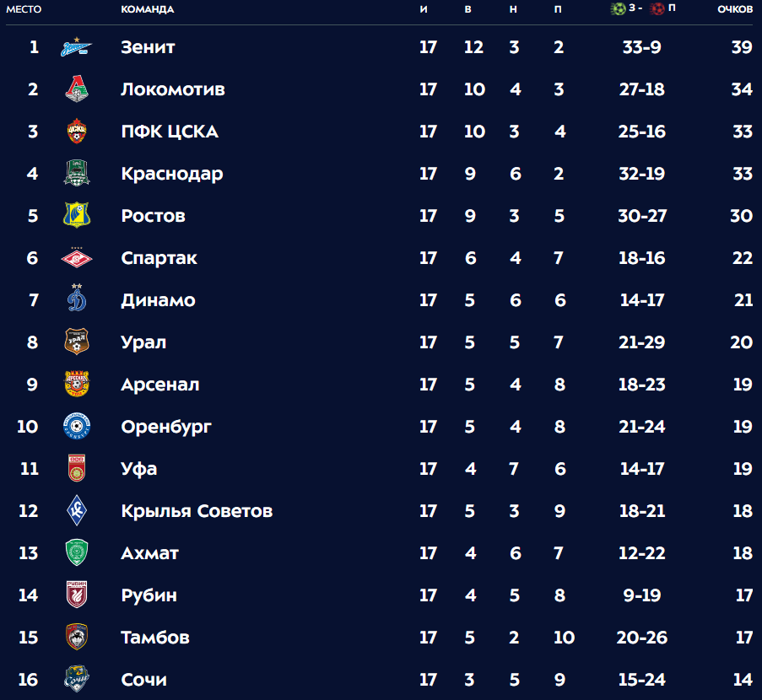
Task: Click the МЕСТО column header
Action: [x=24, y=9]
